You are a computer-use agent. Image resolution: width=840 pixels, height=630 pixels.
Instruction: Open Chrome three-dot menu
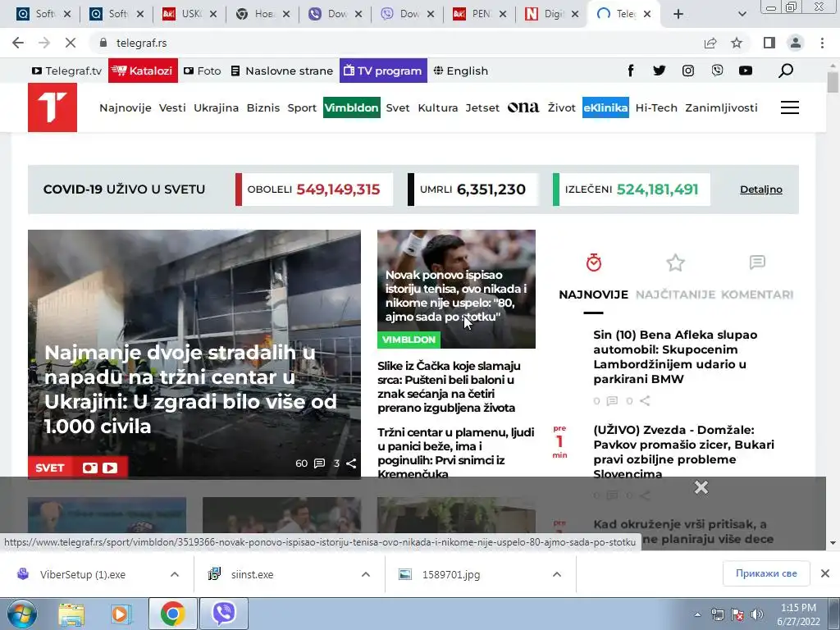(822, 43)
